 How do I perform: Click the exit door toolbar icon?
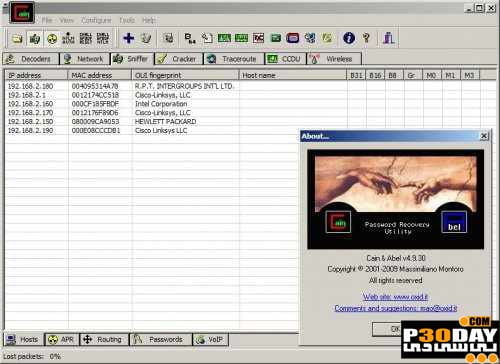coord(389,38)
